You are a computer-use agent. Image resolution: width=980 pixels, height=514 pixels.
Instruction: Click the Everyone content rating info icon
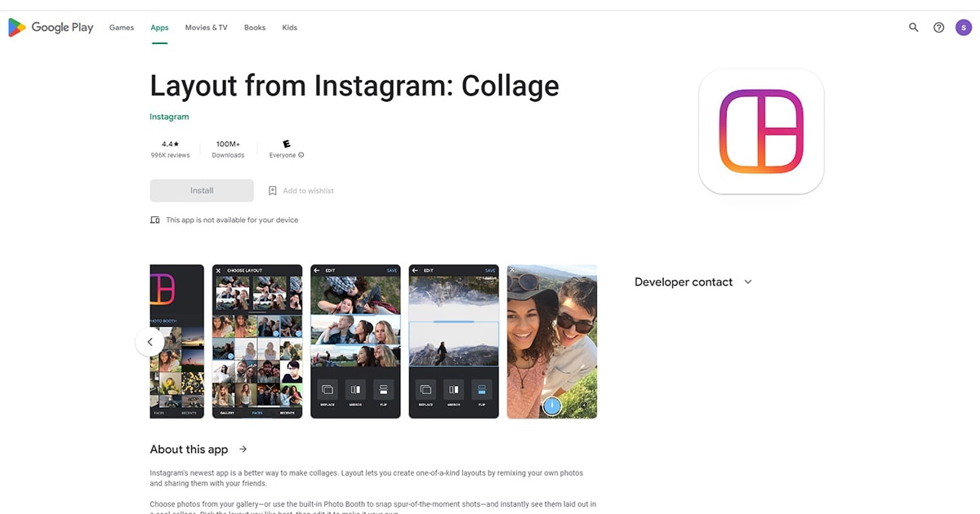coord(301,155)
